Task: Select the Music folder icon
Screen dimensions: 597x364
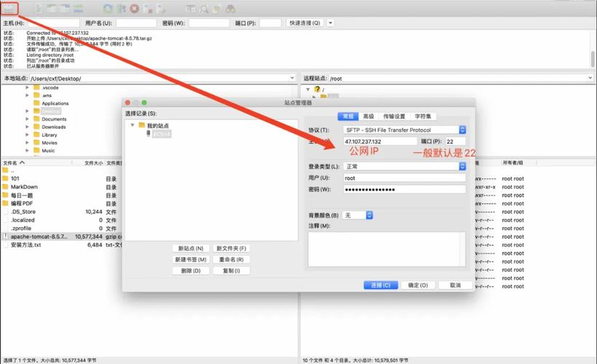Action: [36, 151]
